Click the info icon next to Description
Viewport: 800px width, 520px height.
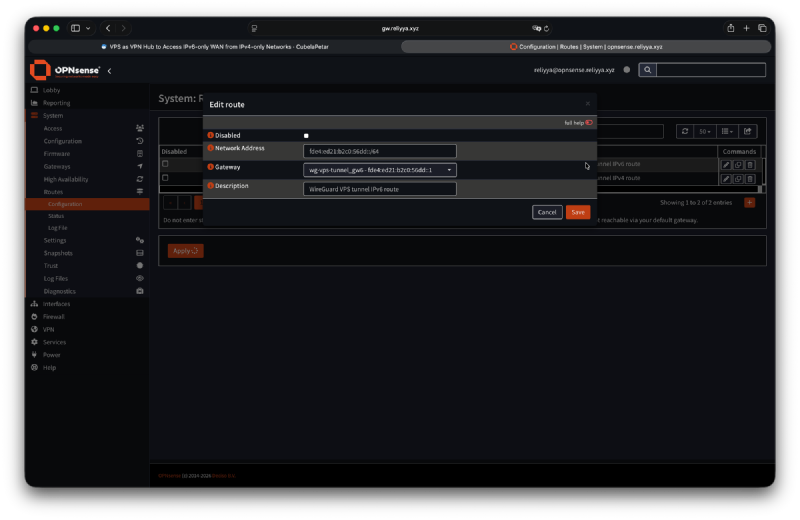point(210,186)
